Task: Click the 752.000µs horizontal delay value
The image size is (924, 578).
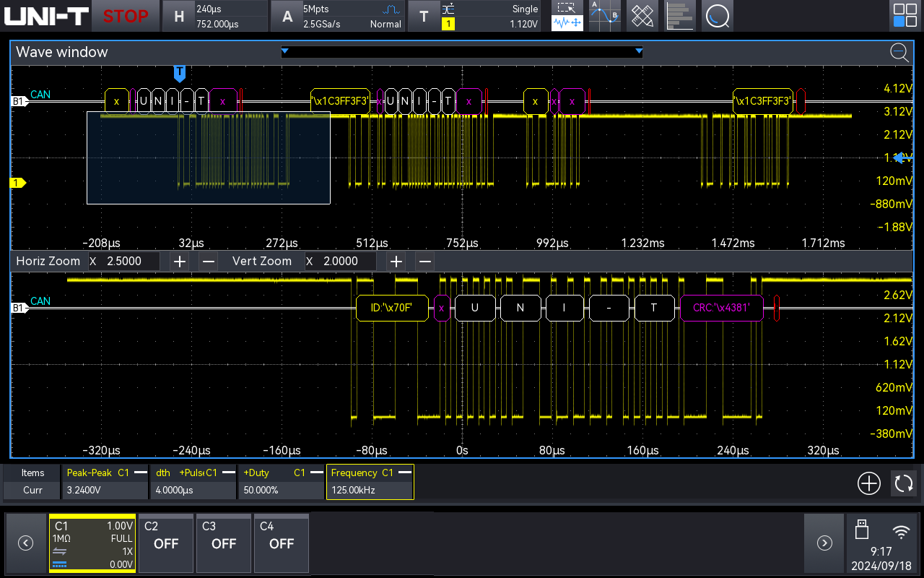Action: click(x=218, y=24)
